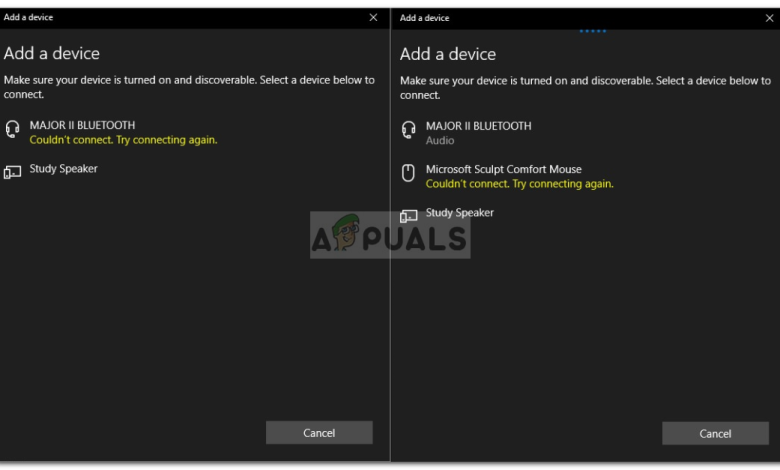Click error message under left MAJOR II BLUETOOTH
Screen dimensions: 780x470
(x=123, y=140)
